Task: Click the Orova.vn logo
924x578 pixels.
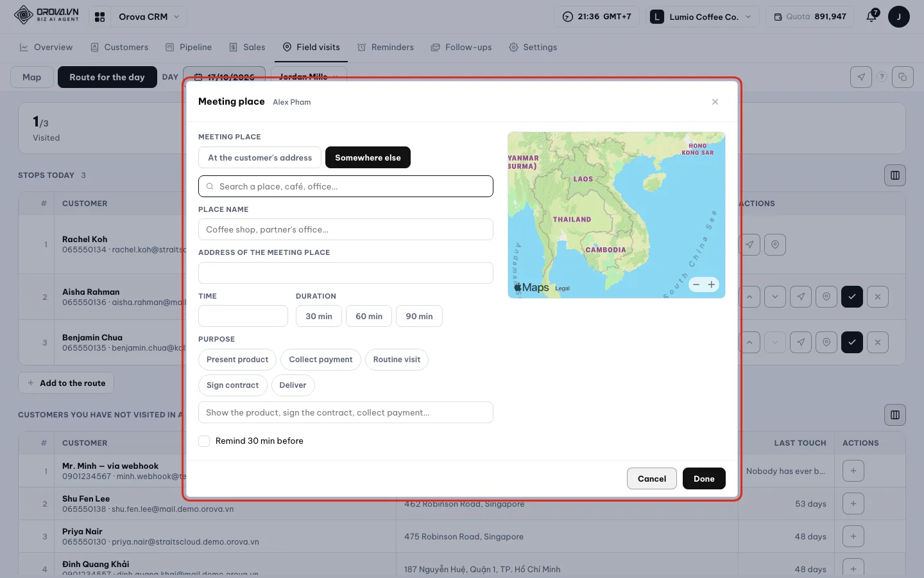Action: [46, 15]
